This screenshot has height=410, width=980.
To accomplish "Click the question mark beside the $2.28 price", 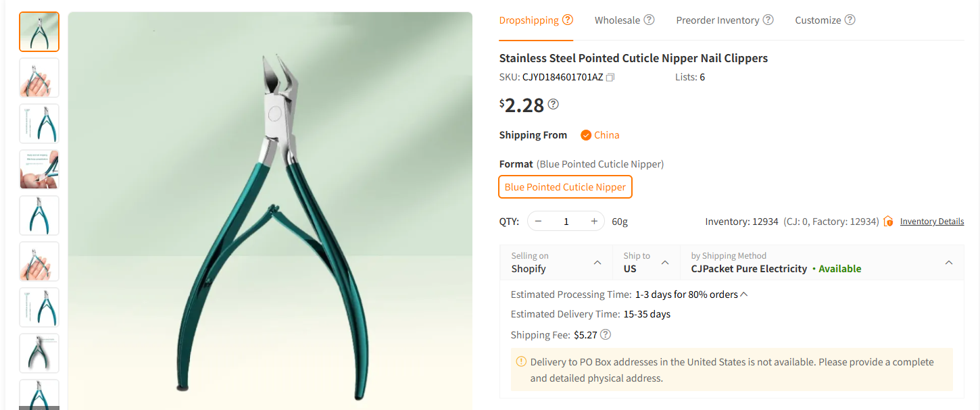I will tap(553, 103).
